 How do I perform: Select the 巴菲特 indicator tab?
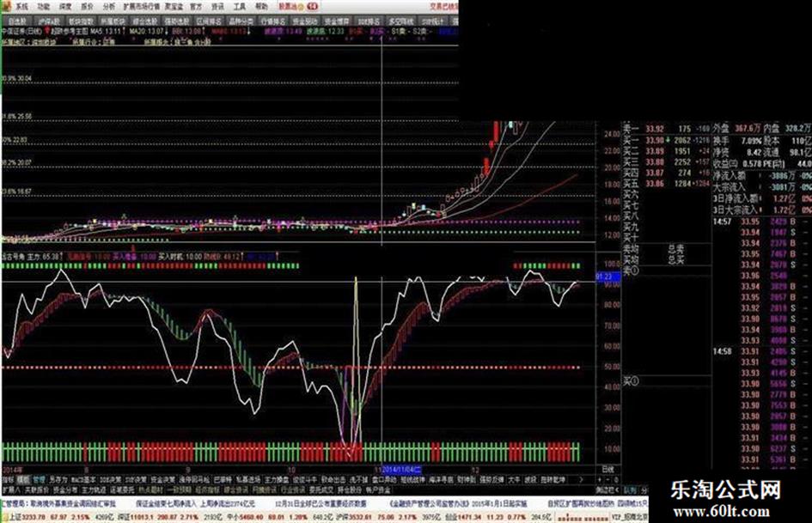tap(223, 480)
